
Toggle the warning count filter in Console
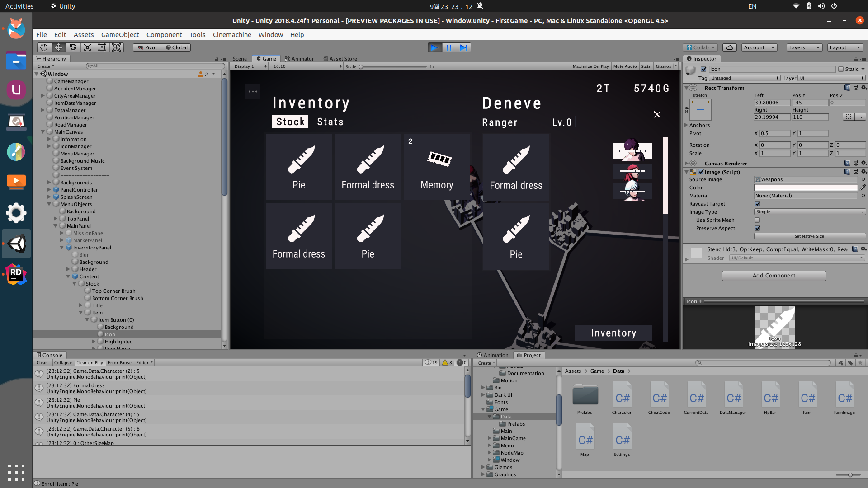click(x=447, y=362)
